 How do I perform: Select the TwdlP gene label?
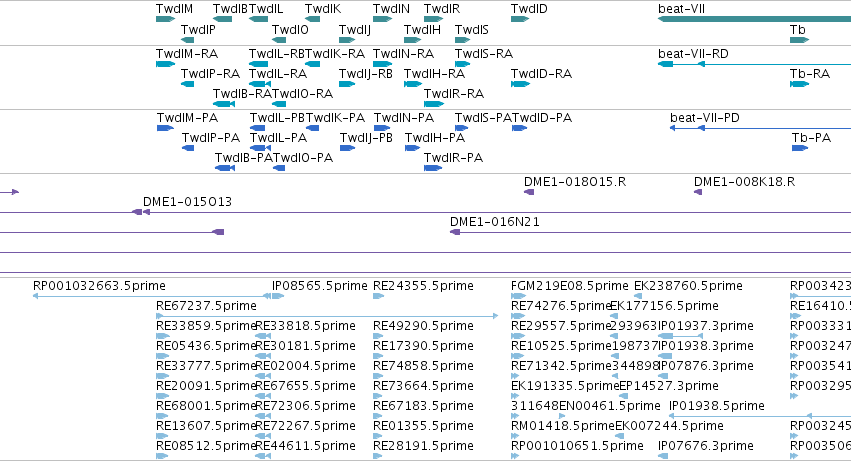point(198,29)
